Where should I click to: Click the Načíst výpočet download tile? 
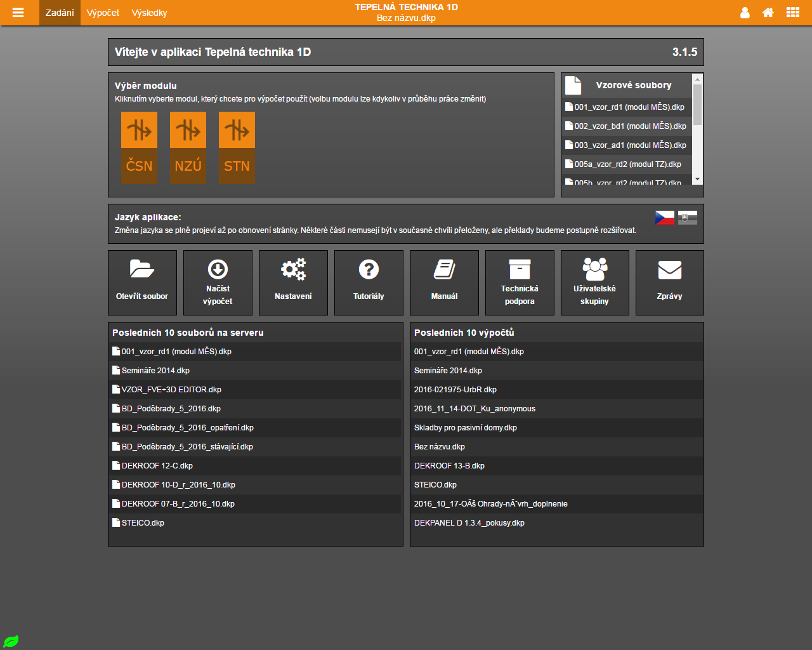pos(218,282)
